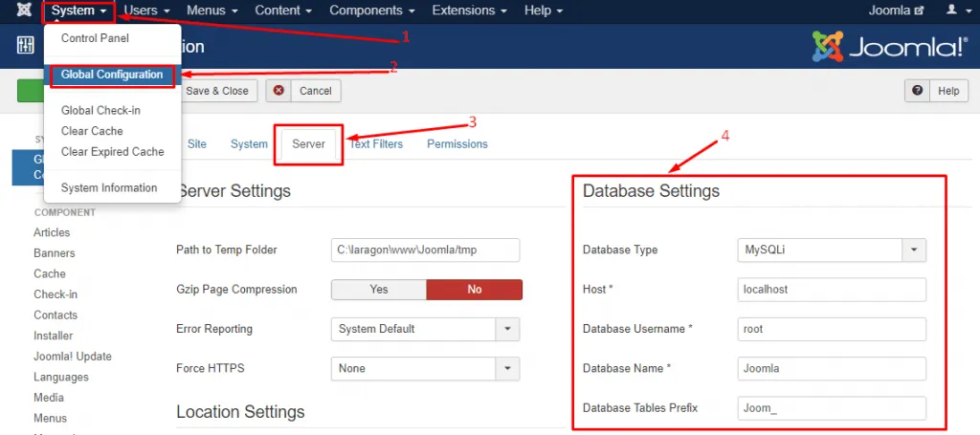Switch to the Site tab
Image resolution: width=980 pixels, height=435 pixels.
197,143
